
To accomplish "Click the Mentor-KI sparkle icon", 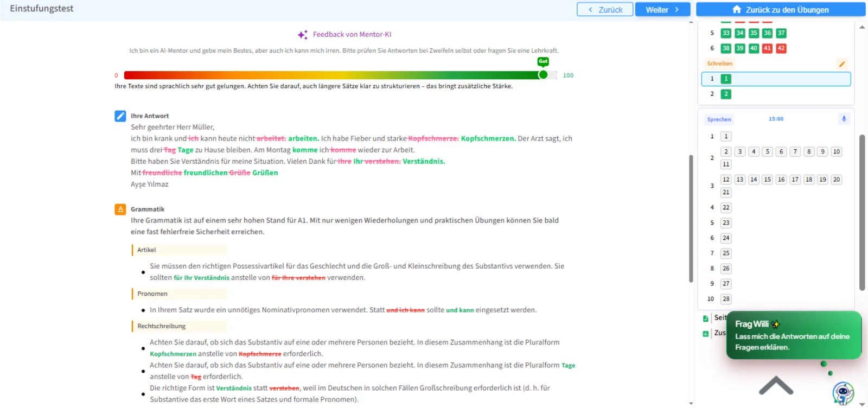I will (x=303, y=35).
